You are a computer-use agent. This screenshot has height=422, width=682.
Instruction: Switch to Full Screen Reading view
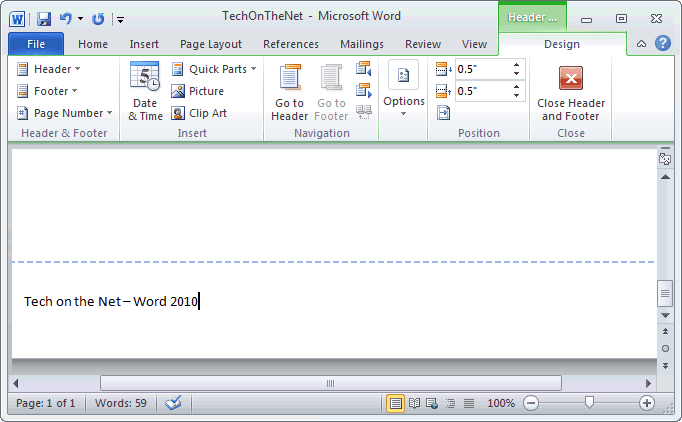tap(414, 403)
